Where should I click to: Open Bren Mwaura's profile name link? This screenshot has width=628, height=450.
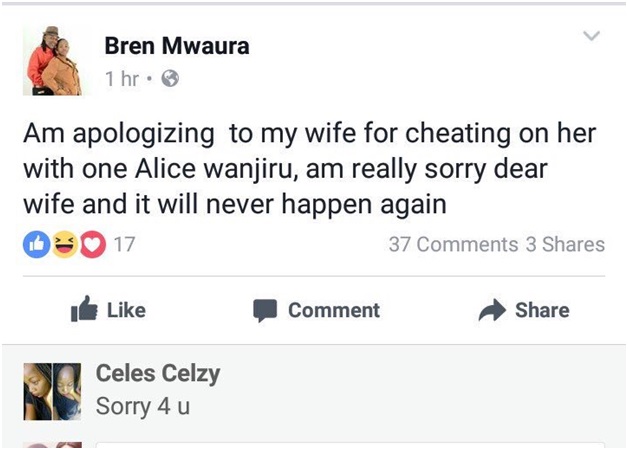coord(177,46)
